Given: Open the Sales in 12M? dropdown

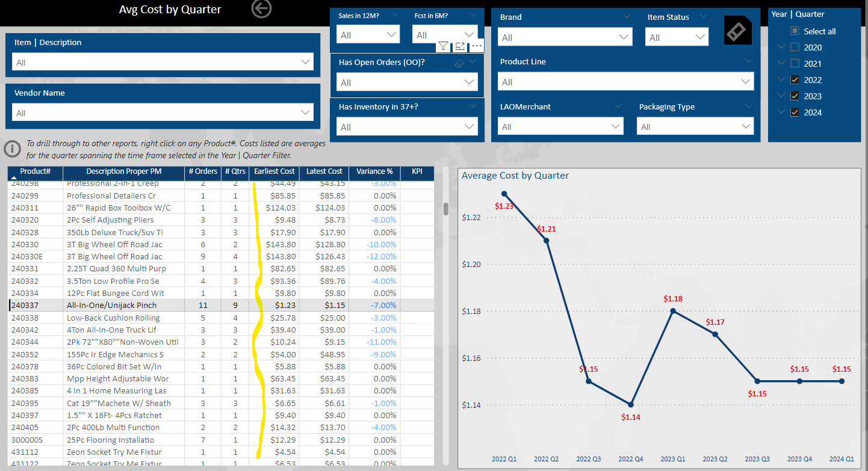Looking at the screenshot, I should coord(367,35).
